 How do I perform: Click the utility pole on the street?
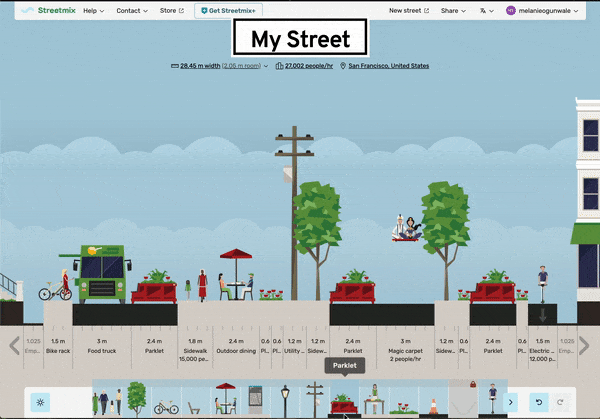(x=294, y=212)
